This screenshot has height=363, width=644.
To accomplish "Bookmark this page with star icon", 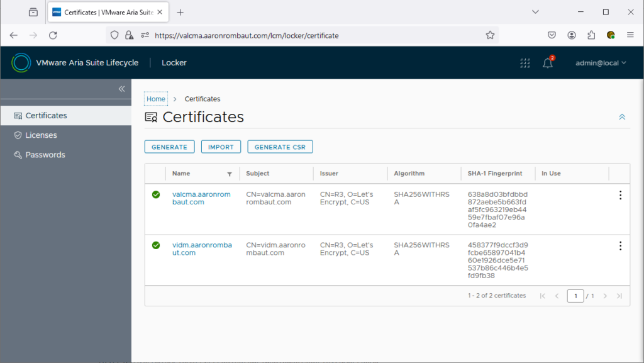I will click(490, 35).
